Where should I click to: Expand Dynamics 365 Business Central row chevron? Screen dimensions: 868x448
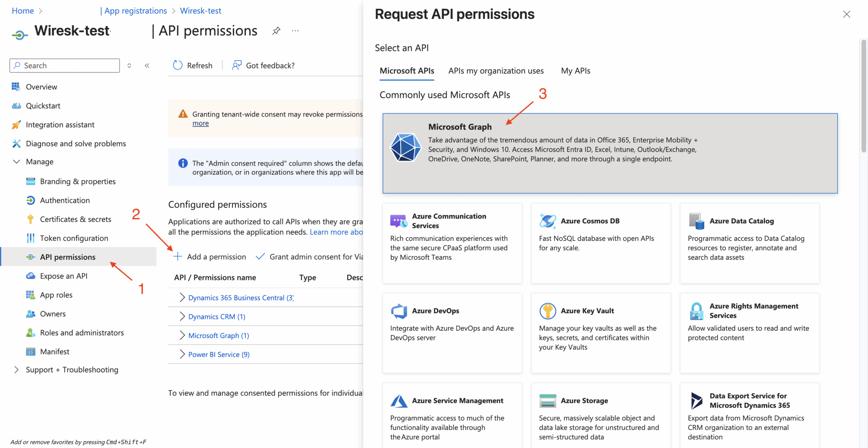[182, 297]
